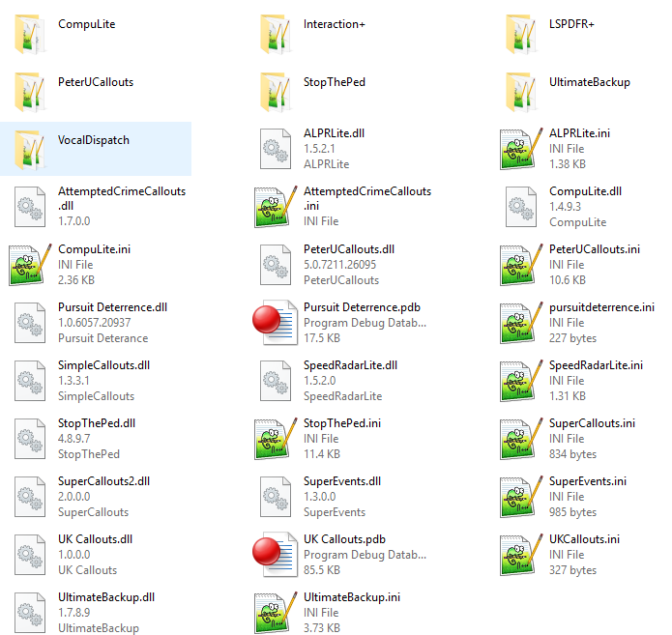The image size is (672, 635).
Task: Select the ALPRLite.ini Notepad++ icon
Action: [x=521, y=149]
